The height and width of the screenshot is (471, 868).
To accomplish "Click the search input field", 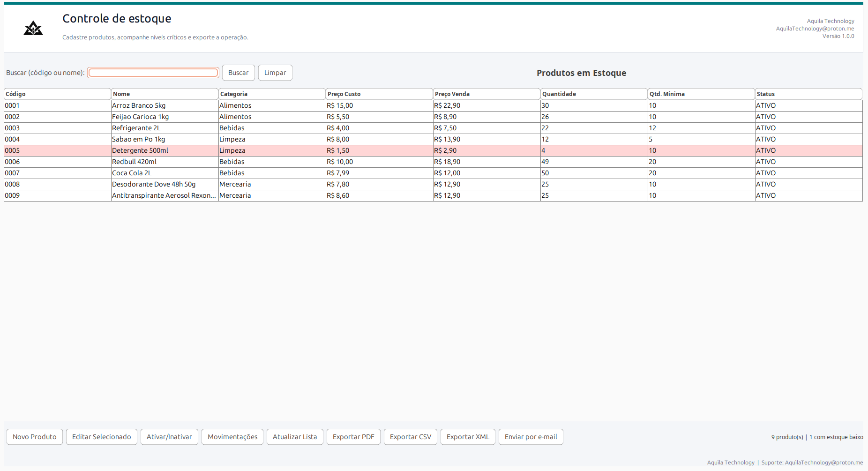I will [x=153, y=73].
